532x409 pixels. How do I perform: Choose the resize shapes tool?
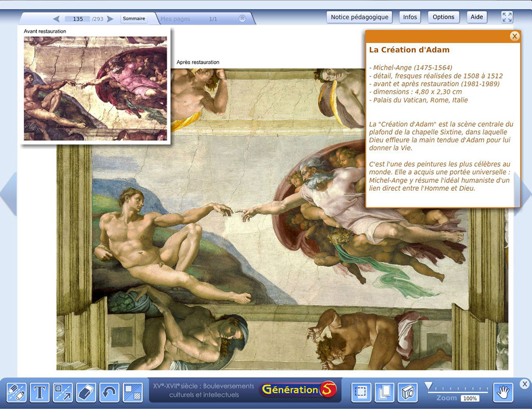63,392
